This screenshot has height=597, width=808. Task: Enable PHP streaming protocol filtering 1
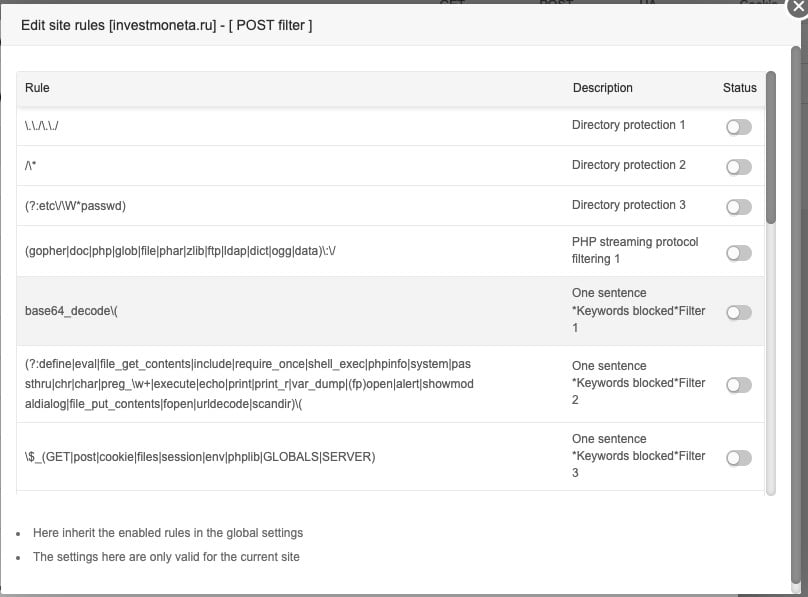pos(738,253)
